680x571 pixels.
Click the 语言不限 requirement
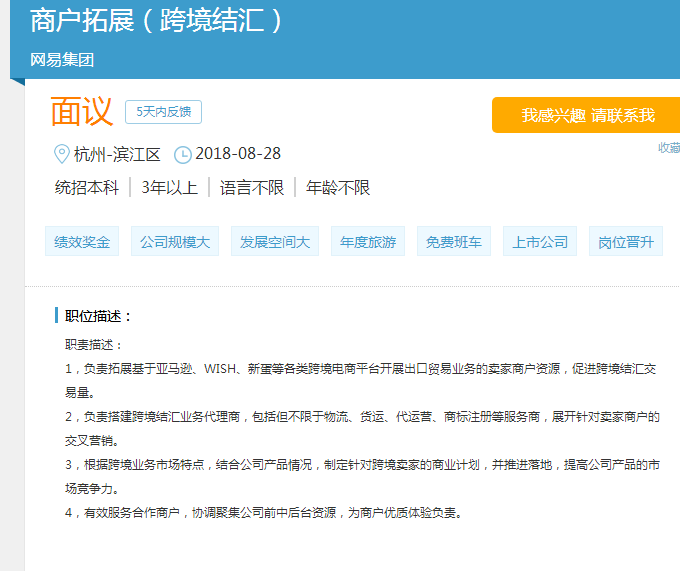click(252, 188)
